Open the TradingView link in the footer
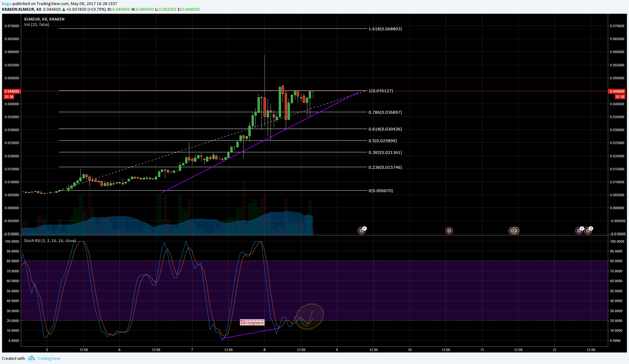The image size is (629, 364). point(49,358)
